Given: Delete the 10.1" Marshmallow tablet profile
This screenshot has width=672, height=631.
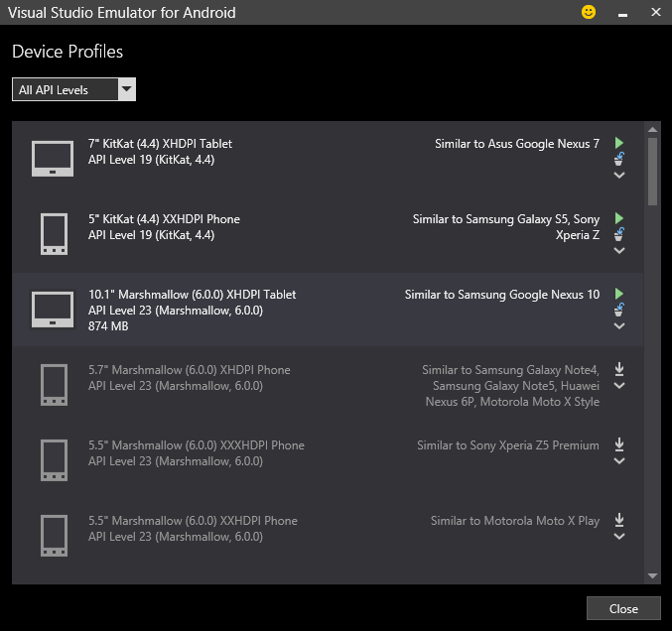Looking at the screenshot, I should pyautogui.click(x=619, y=310).
